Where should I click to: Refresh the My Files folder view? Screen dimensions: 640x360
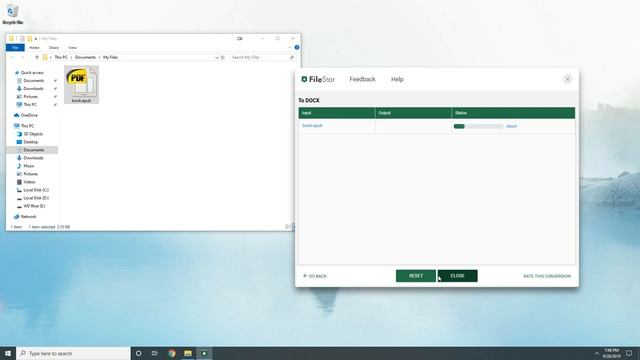coord(223,58)
